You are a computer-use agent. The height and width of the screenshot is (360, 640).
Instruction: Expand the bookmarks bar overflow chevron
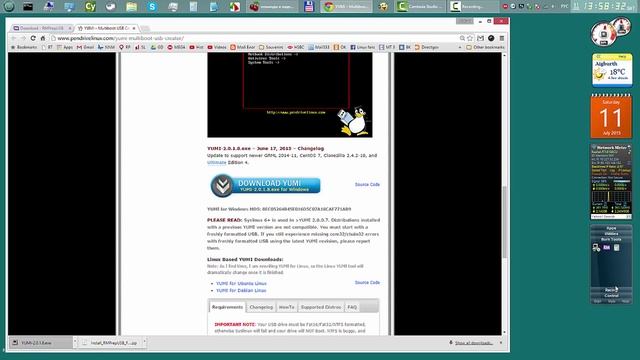pos(460,47)
